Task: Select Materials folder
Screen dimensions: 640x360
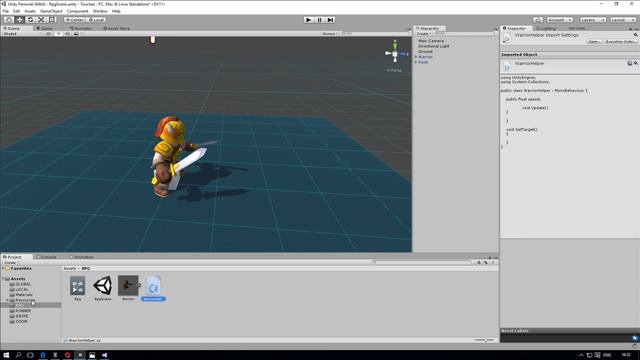Action: (x=21, y=294)
